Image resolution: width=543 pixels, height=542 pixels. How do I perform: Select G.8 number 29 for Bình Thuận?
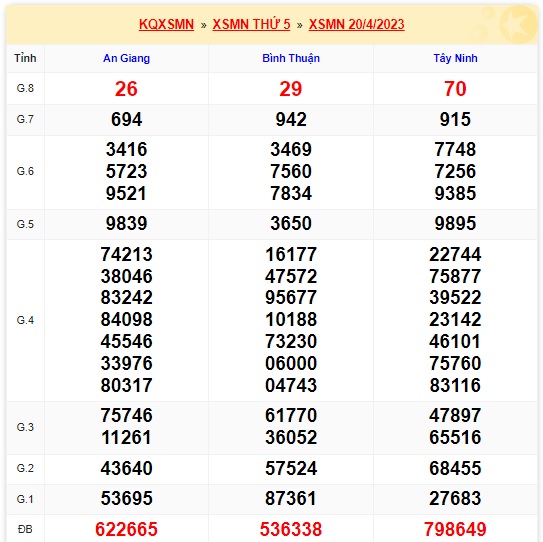tap(291, 89)
